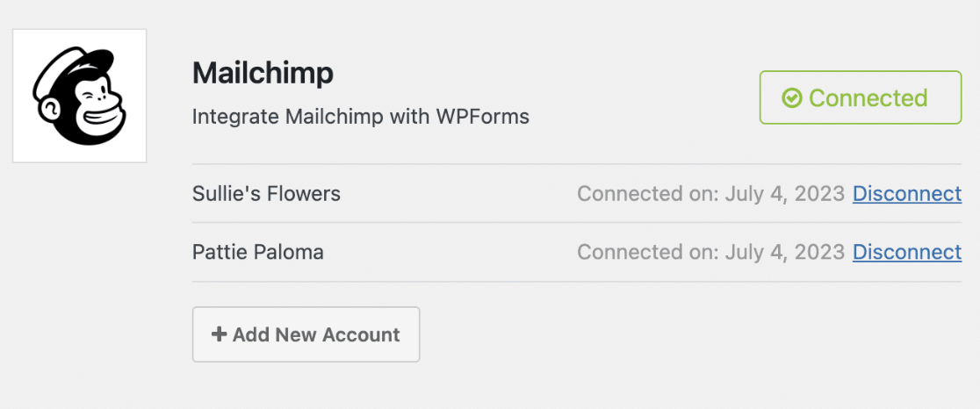Select the Pattie Paloma account name
This screenshot has height=409, width=980.
point(257,253)
